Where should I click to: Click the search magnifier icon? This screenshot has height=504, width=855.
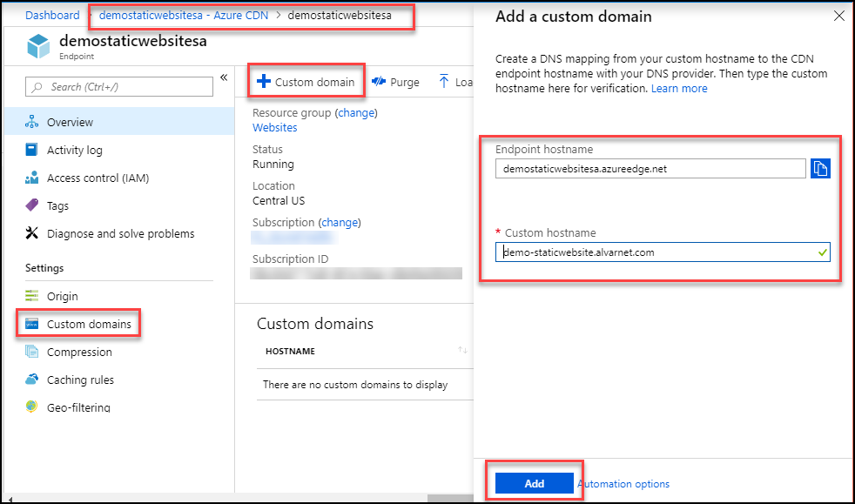pyautogui.click(x=37, y=87)
